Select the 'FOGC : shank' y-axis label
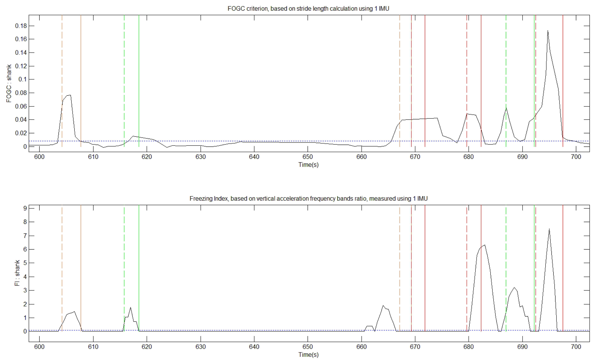596x364 pixels. [x=9, y=83]
